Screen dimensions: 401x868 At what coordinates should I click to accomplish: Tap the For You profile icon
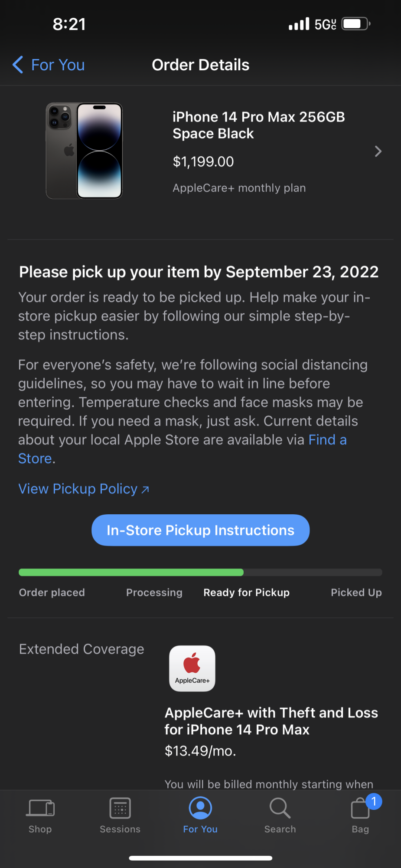point(200,808)
